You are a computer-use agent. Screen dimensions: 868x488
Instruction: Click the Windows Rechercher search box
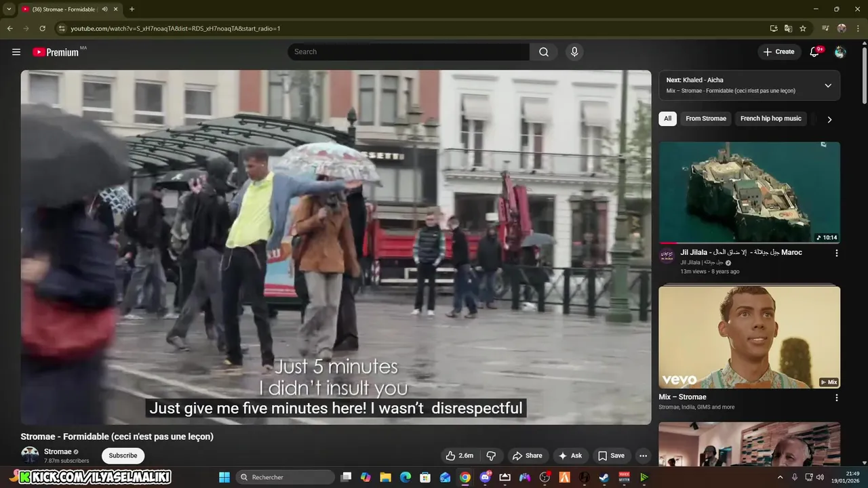[x=285, y=477]
